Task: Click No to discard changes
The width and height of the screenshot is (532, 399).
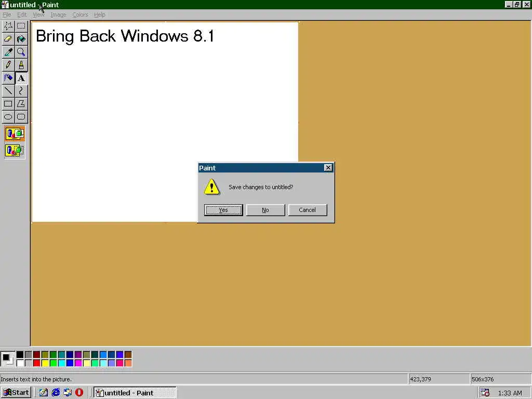Action: [x=265, y=210]
